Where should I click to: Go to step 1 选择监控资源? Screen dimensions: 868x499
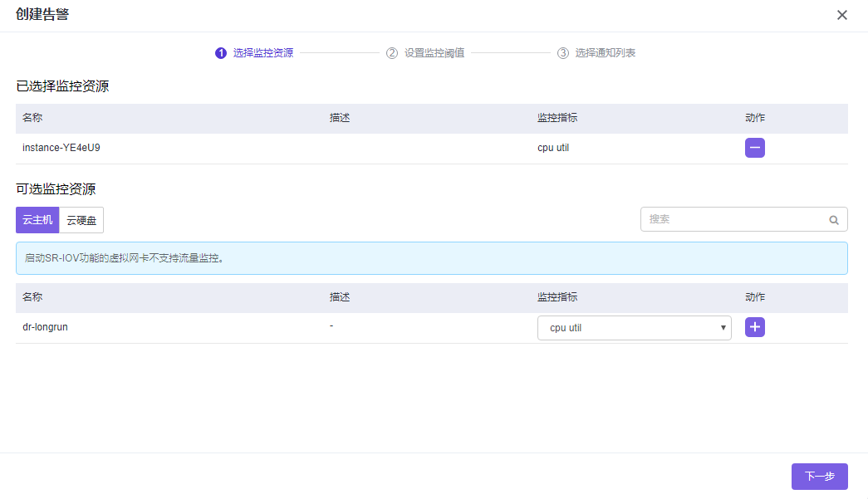point(254,53)
